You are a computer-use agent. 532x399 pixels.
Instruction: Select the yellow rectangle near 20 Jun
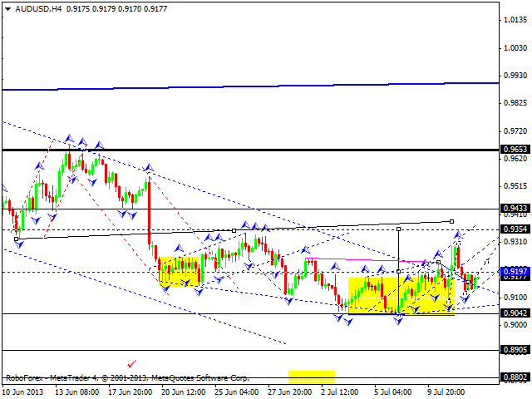pyautogui.click(x=179, y=272)
